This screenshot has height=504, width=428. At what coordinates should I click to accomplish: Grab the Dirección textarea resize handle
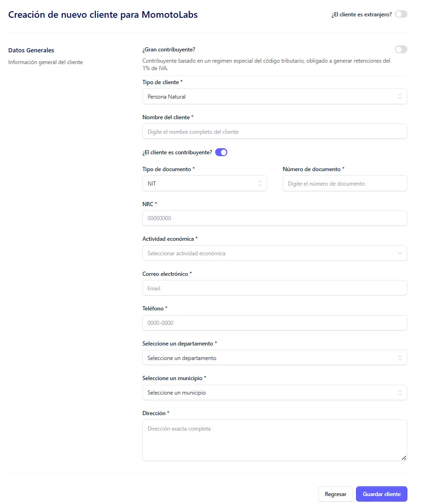click(x=404, y=458)
